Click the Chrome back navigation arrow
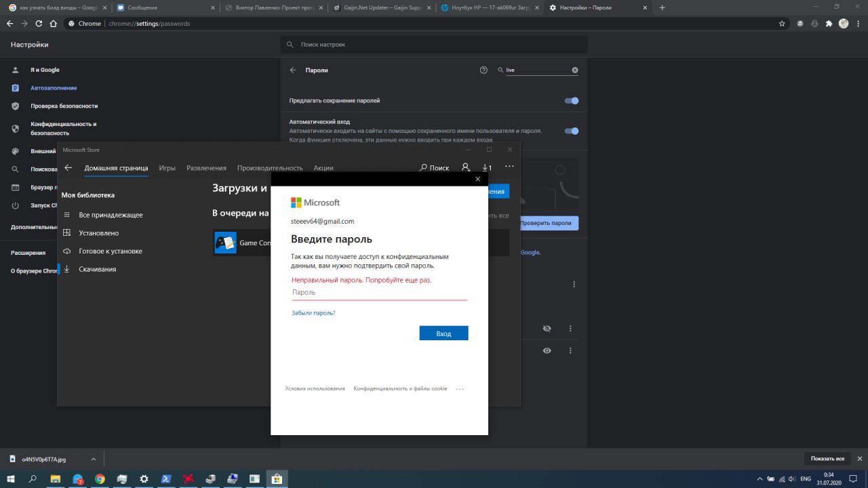Image resolution: width=868 pixels, height=488 pixels. click(x=9, y=23)
